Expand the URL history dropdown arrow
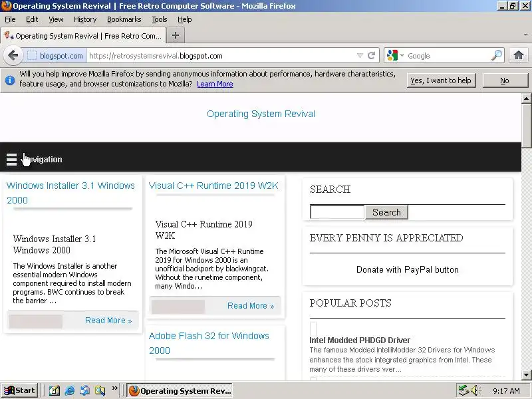Image resolution: width=532 pixels, height=399 pixels. click(360, 55)
